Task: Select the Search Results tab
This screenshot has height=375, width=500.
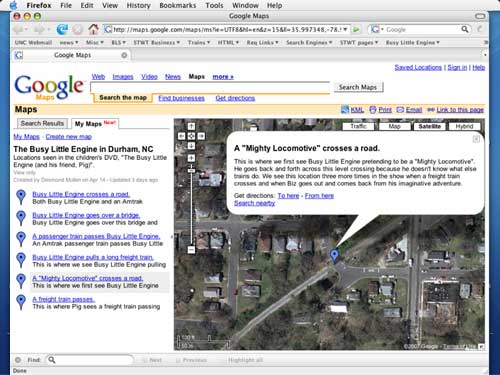Action: tap(42, 123)
